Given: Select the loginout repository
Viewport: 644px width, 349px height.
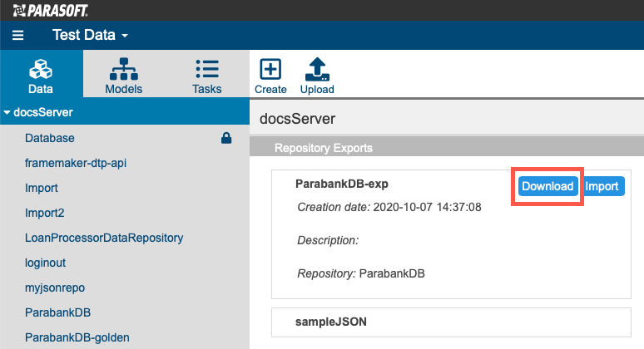Looking at the screenshot, I should [45, 263].
